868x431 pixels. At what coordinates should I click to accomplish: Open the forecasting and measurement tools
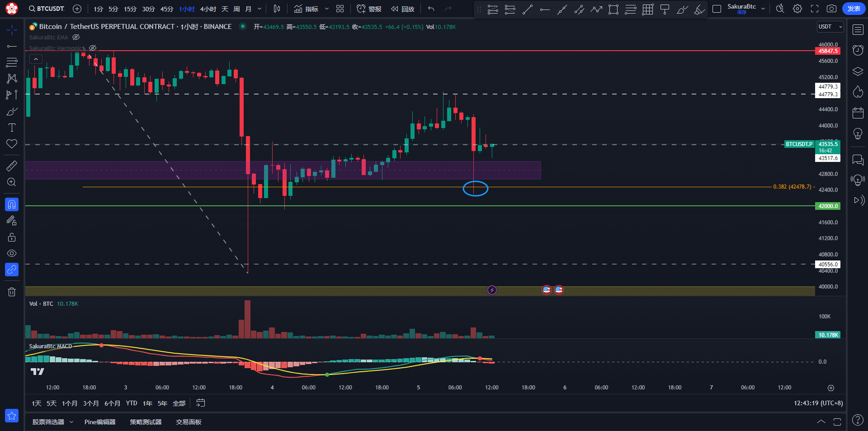coord(12,95)
